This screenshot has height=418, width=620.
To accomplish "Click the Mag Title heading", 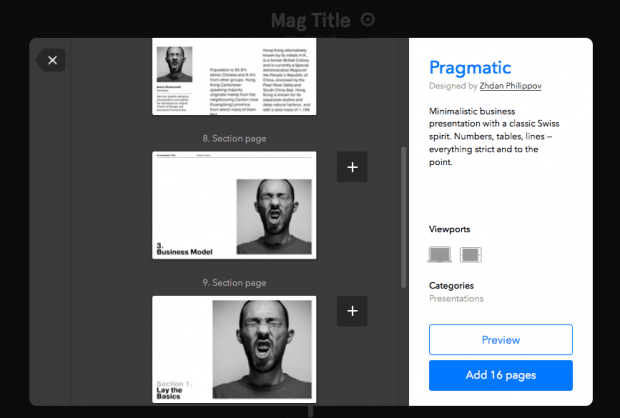I will [311, 19].
